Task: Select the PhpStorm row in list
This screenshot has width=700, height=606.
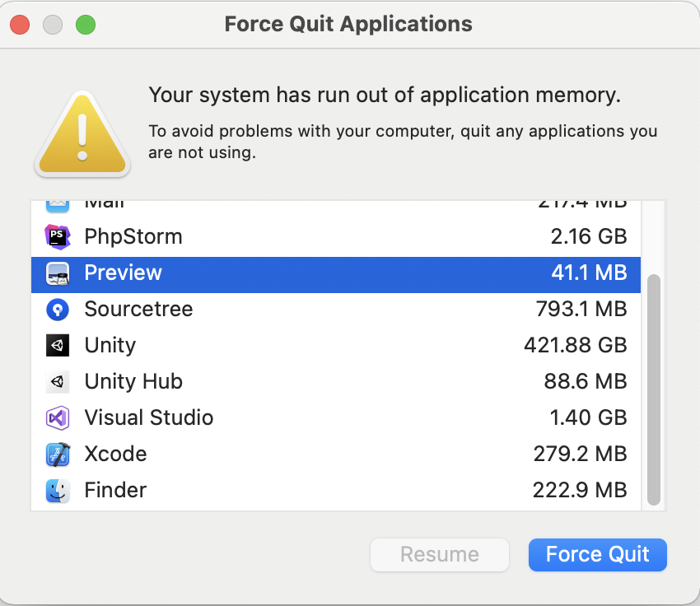Action: (329, 237)
